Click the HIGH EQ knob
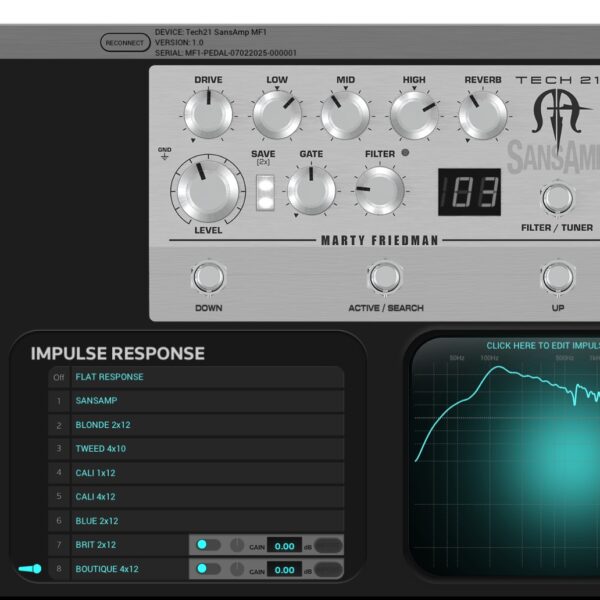Viewport: 600px width, 600px height. click(414, 115)
